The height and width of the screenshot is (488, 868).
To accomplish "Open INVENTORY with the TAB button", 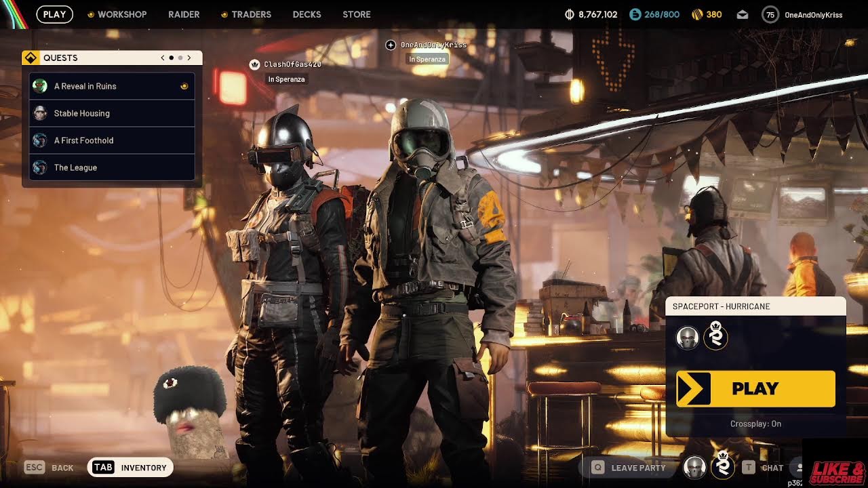I will click(x=130, y=468).
